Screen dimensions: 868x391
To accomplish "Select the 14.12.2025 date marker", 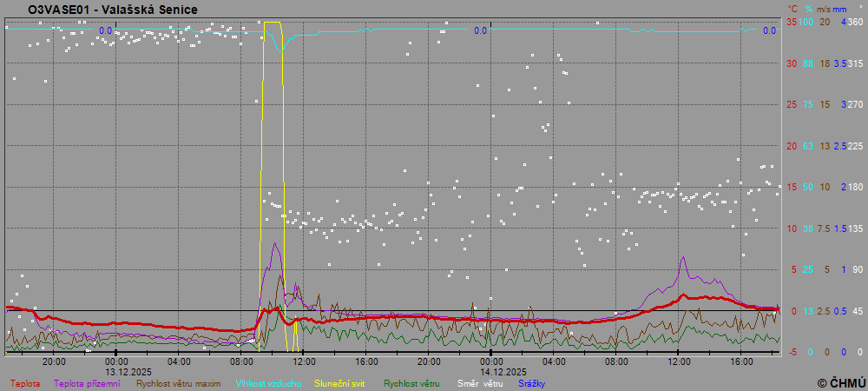I will [491, 370].
